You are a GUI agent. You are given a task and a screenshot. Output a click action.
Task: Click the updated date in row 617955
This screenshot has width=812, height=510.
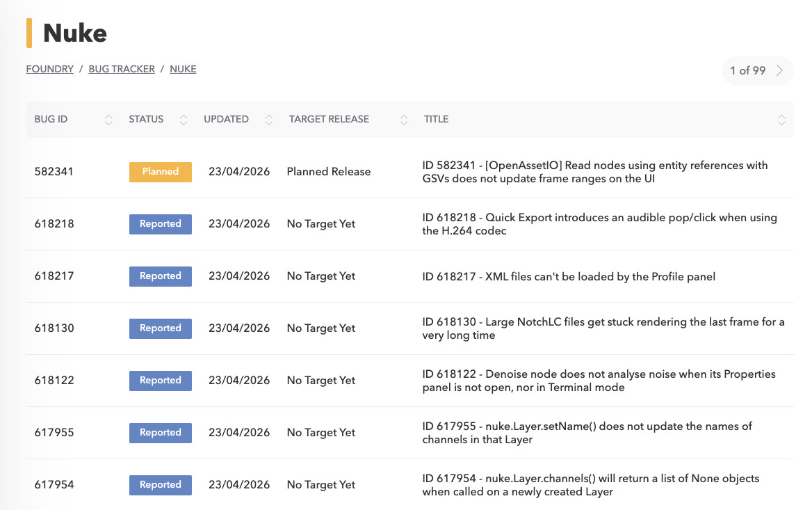pyautogui.click(x=239, y=432)
